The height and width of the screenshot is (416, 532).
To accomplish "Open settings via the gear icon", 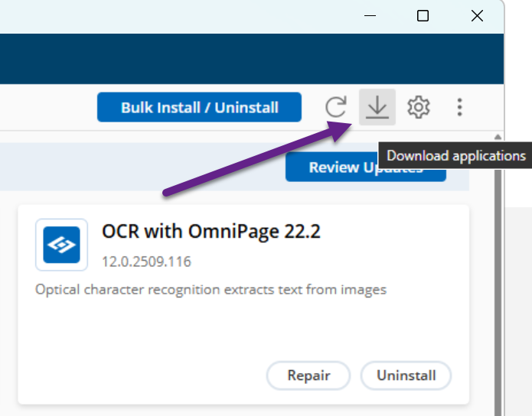I will [x=419, y=107].
